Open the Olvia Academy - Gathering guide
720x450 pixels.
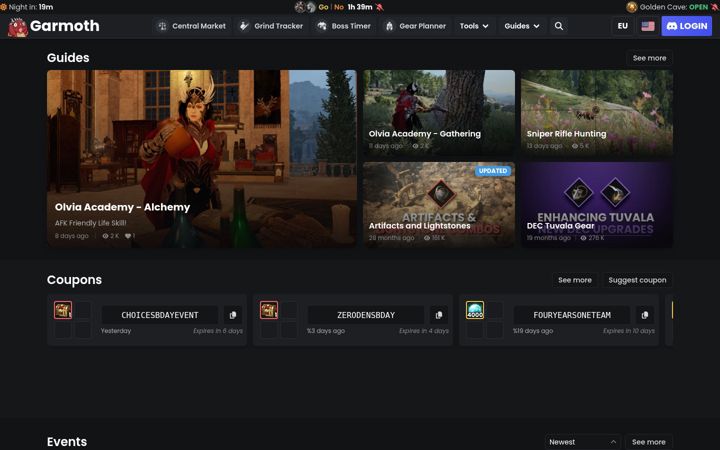(439, 112)
